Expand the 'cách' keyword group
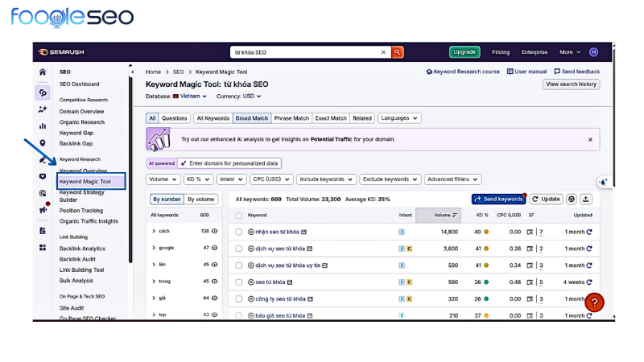Image resolution: width=644 pixels, height=362 pixels. point(154,231)
